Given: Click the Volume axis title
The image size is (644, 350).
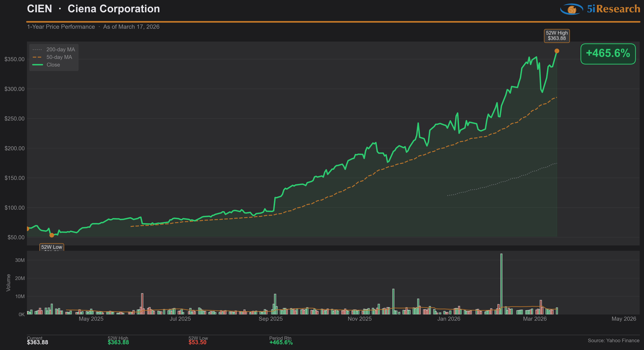Looking at the screenshot, I should [x=9, y=283].
